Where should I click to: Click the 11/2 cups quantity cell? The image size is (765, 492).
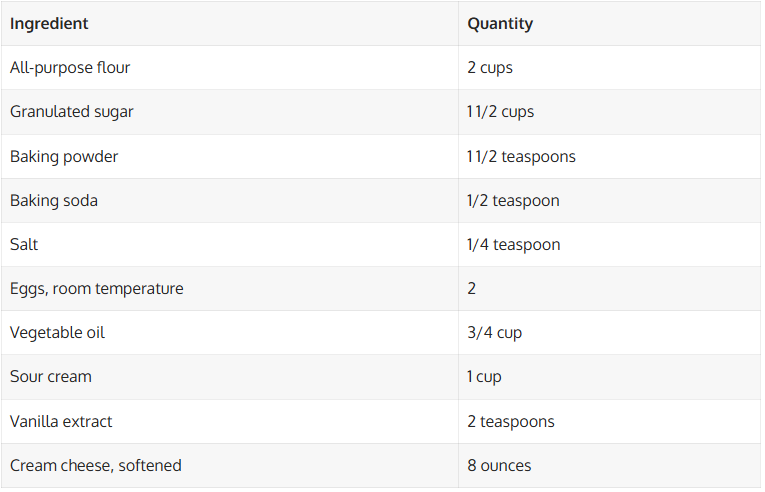(x=500, y=112)
